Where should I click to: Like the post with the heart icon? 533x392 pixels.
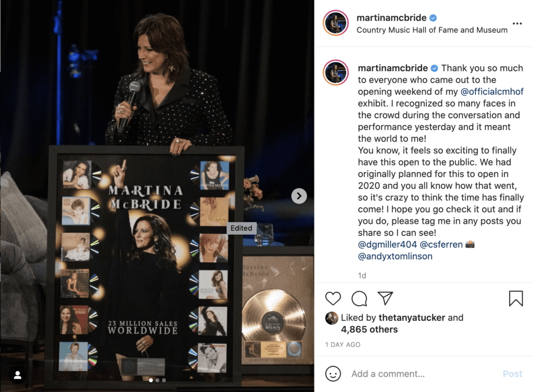333,298
